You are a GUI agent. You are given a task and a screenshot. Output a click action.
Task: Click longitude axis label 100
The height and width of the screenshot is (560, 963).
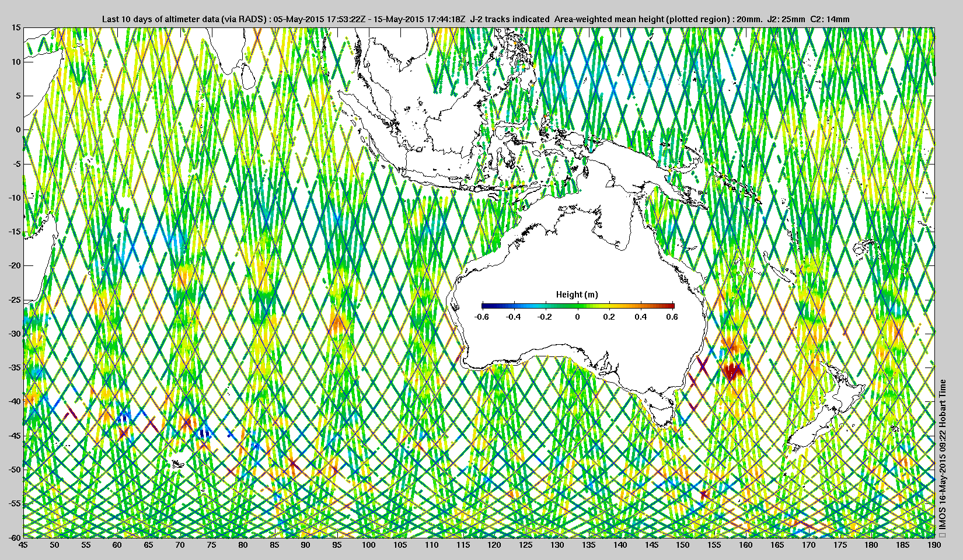pyautogui.click(x=368, y=545)
